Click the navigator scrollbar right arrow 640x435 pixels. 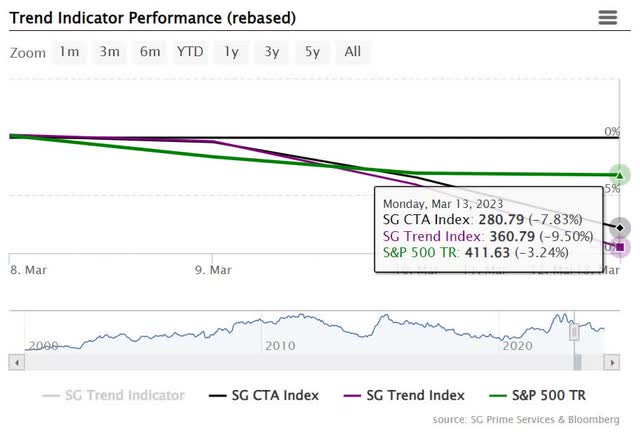(x=611, y=360)
